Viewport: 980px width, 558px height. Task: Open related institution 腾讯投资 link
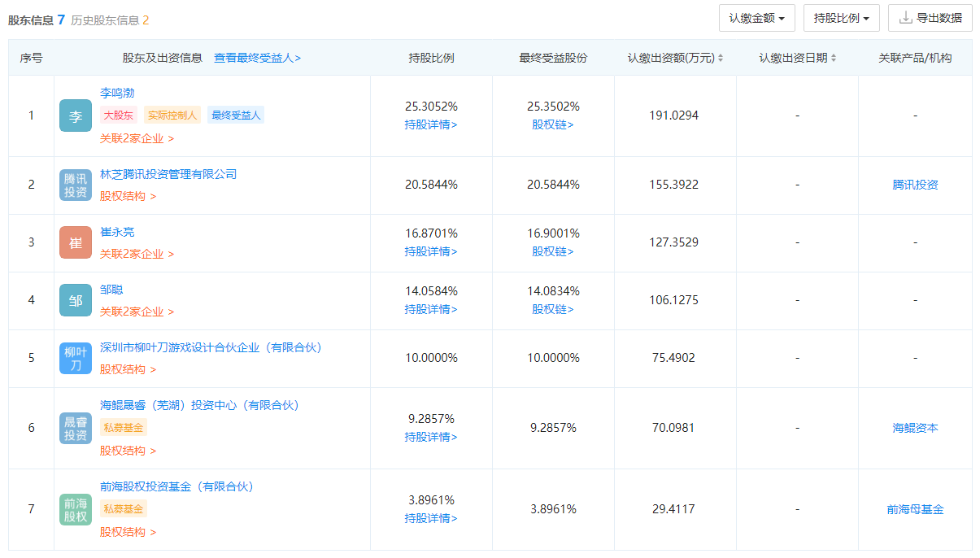coord(915,185)
